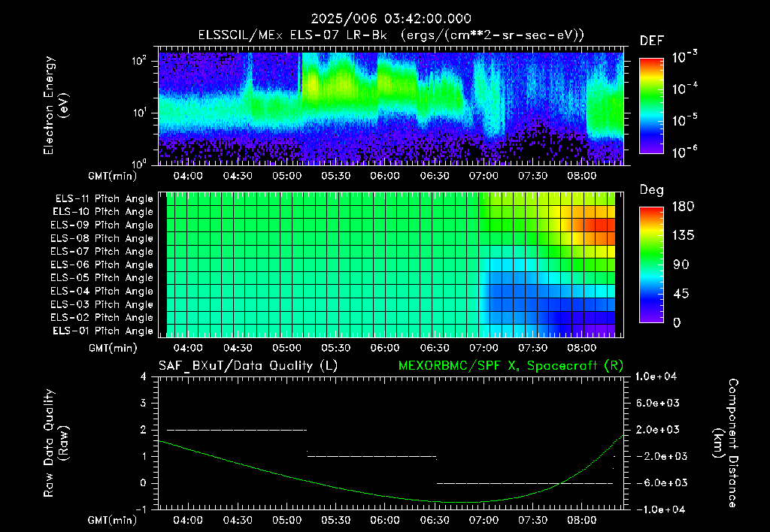Screen dimensions: 770x532
Task: Click the 07:00 tick label under pitch angle panel
Action: pos(484,349)
